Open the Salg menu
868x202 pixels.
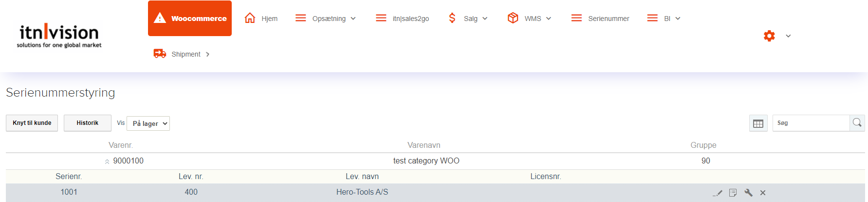(468, 19)
